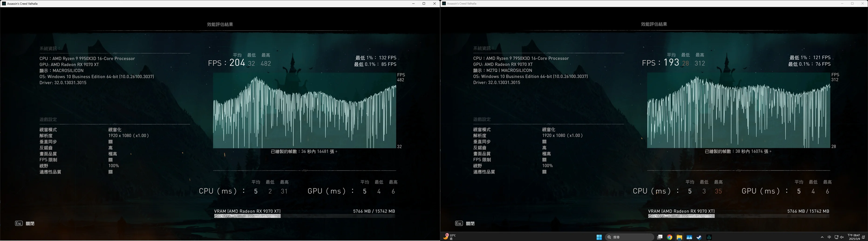868x241 pixels.
Task: Open Task View from the taskbar
Action: [x=660, y=237]
